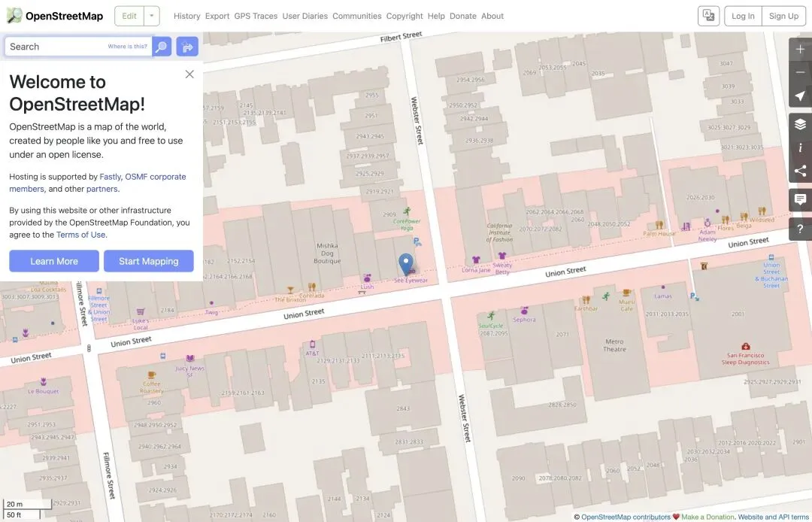Add a map note icon
812x522 pixels.
(800, 199)
